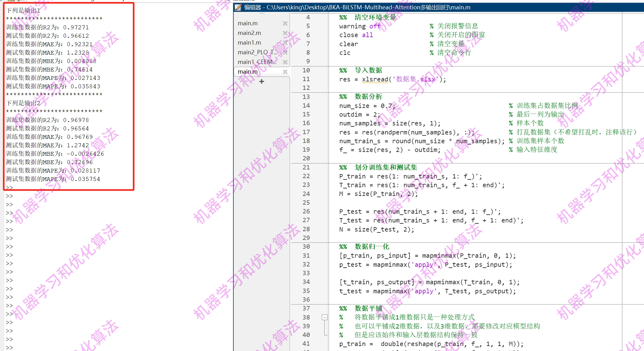The height and width of the screenshot is (351, 644).
Task: Click the grip handle above the tab list
Action: click(262, 13)
